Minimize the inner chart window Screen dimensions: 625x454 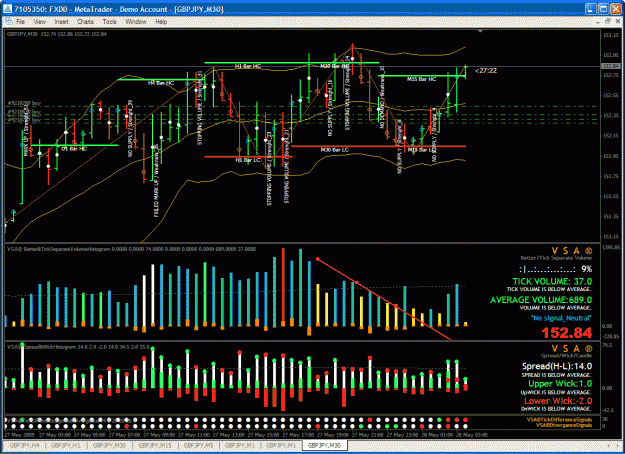[x=597, y=22]
